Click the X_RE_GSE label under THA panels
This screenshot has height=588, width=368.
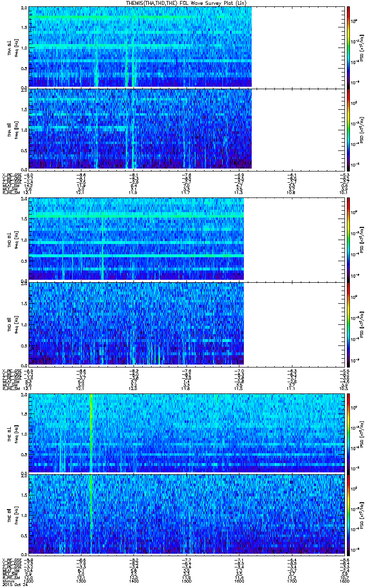pos(11,174)
